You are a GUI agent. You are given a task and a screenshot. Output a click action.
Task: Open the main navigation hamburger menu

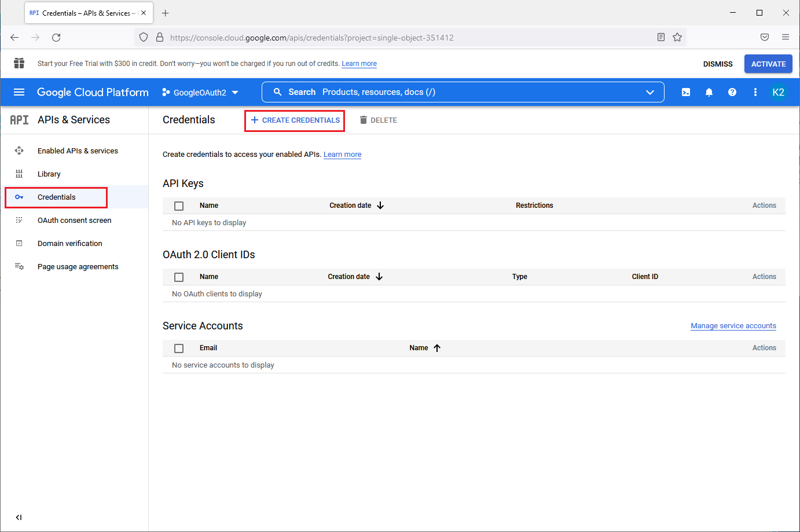[19, 92]
